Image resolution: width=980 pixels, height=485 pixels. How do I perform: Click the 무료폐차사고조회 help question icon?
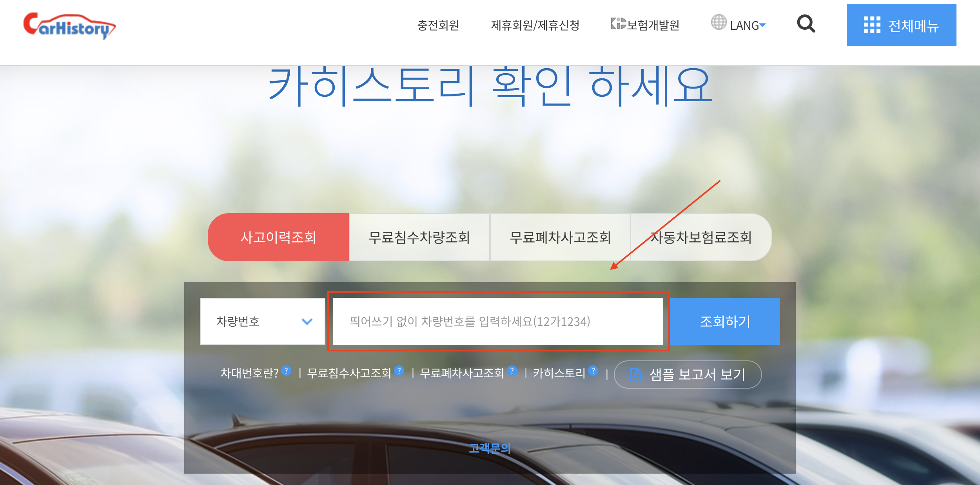coord(512,371)
